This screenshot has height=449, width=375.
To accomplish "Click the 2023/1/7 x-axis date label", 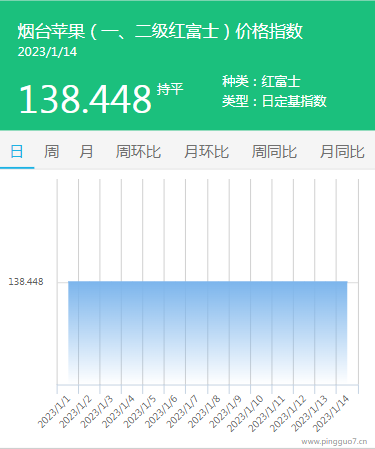I will point(183,412).
